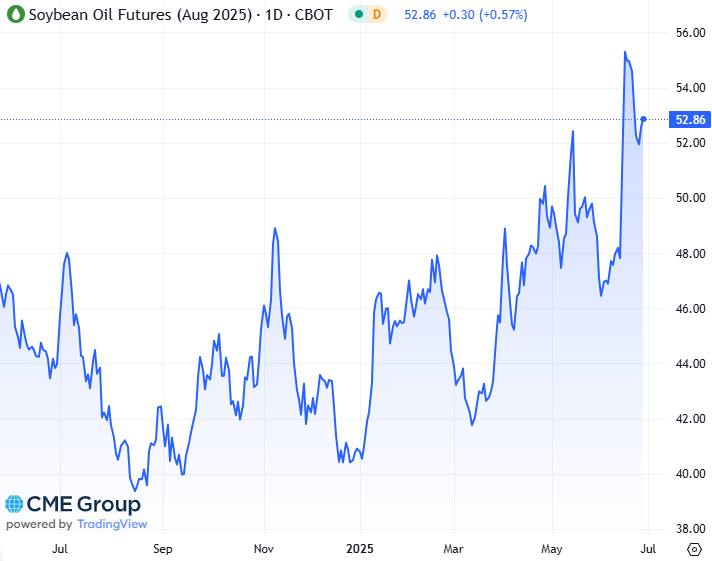Click the 56.00 price axis label
The width and height of the screenshot is (712, 561).
691,33
